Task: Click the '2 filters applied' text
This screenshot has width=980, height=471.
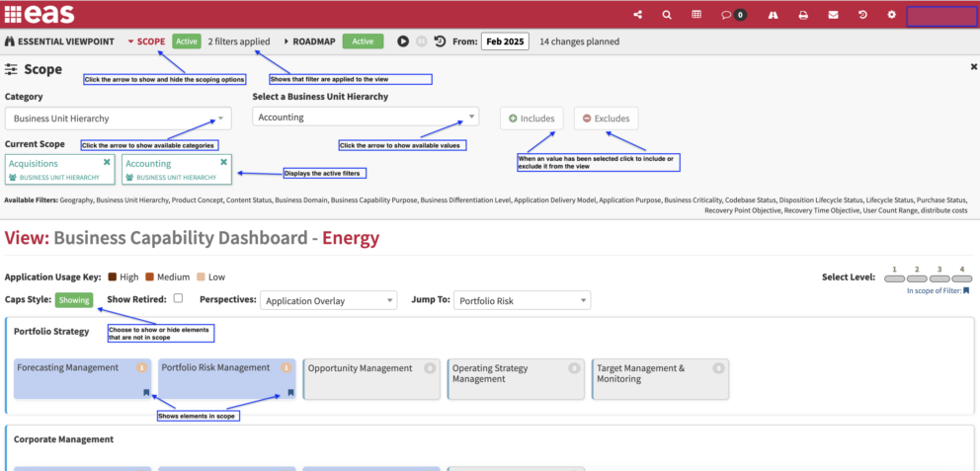Action: point(239,41)
